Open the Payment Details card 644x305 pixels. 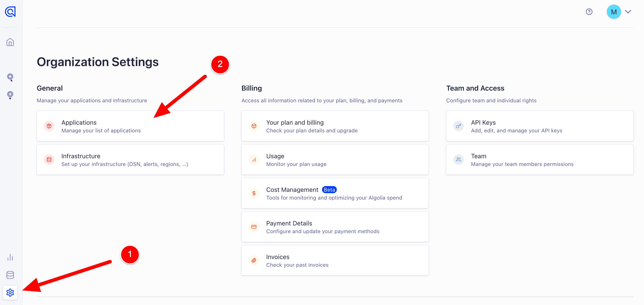click(x=335, y=227)
